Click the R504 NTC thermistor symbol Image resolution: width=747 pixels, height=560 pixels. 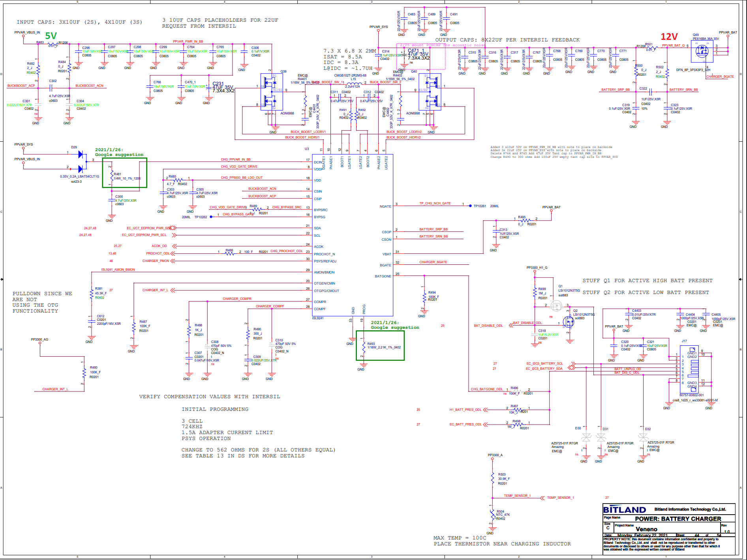click(x=492, y=514)
